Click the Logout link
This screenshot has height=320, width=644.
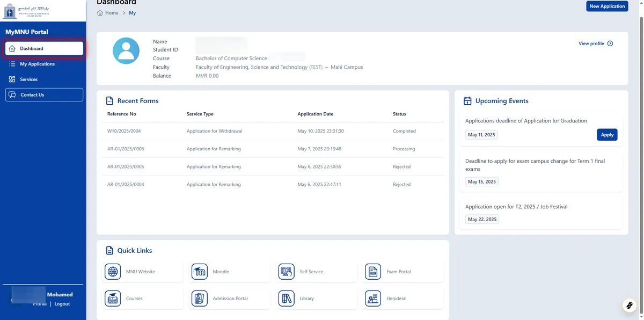pyautogui.click(x=62, y=304)
